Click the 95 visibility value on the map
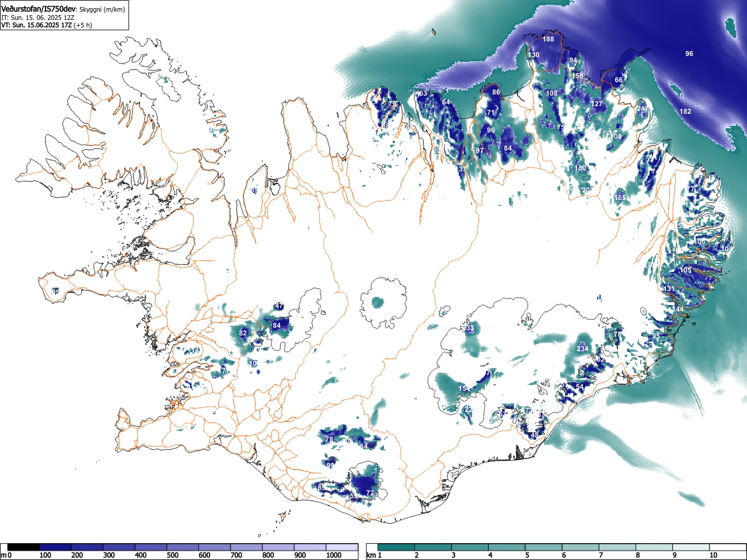747x560 pixels. (x=655, y=336)
